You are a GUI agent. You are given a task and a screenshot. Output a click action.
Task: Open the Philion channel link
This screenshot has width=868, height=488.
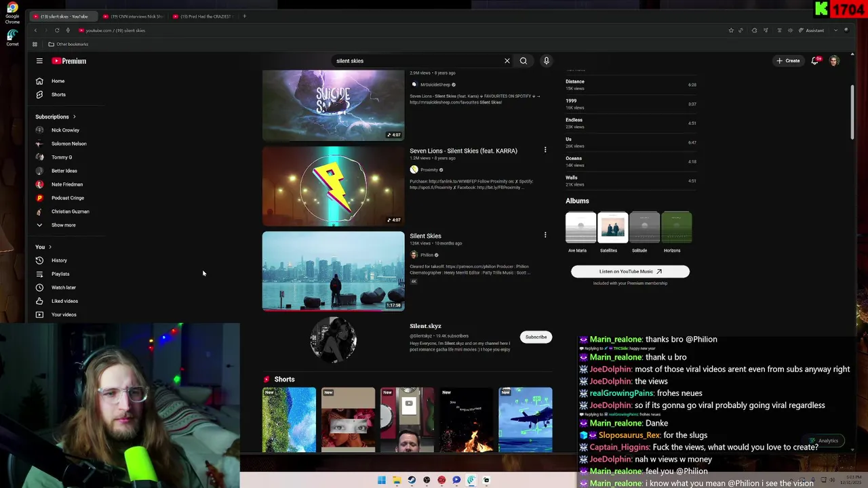pos(427,255)
